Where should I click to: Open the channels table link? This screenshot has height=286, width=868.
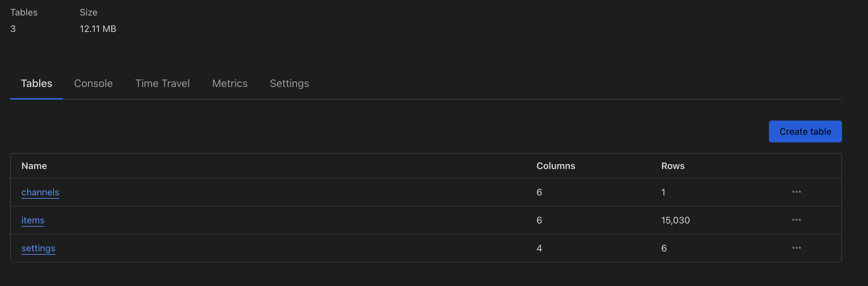[40, 192]
